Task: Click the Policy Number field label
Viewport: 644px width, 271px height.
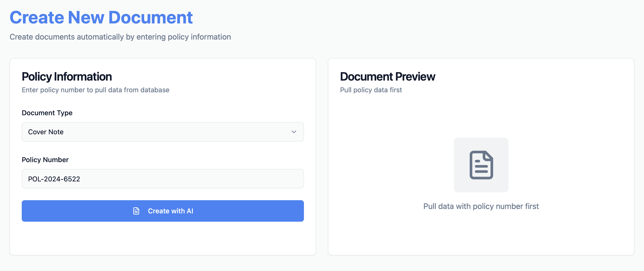Action: point(45,160)
